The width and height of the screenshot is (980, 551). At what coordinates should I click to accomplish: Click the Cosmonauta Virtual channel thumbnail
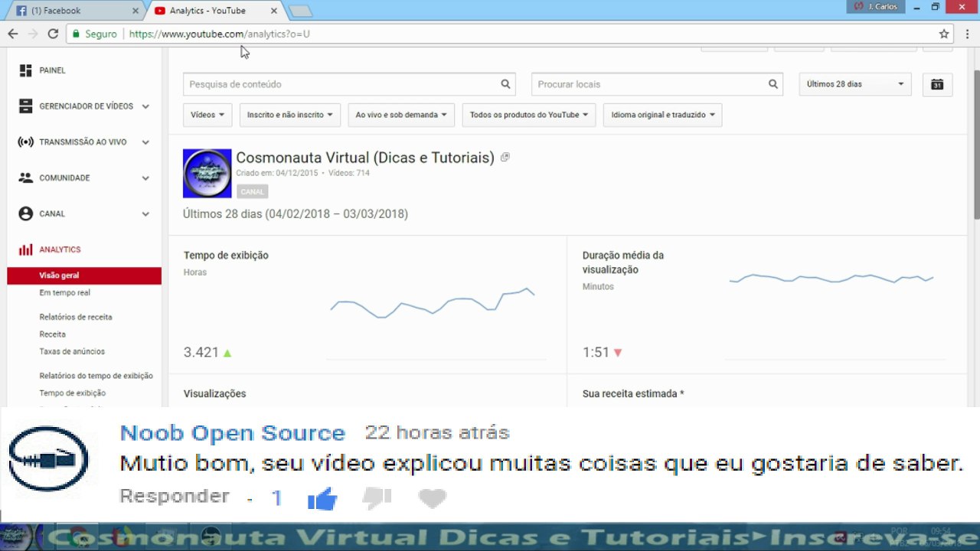pyautogui.click(x=207, y=174)
